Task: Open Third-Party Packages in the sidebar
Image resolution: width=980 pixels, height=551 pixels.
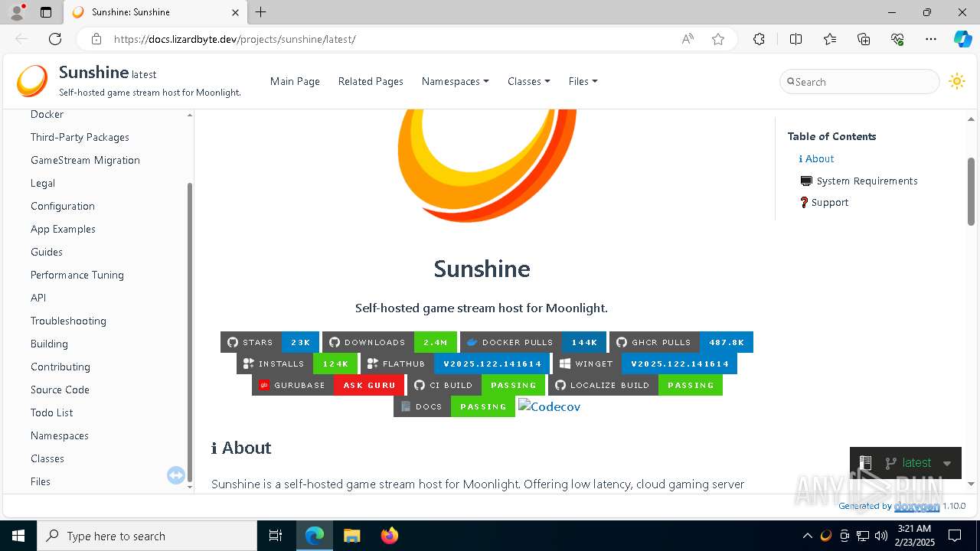Action: pos(80,137)
